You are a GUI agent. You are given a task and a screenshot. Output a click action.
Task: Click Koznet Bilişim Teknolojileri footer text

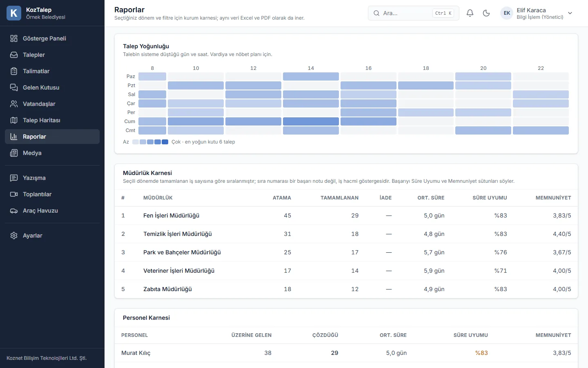(x=47, y=358)
